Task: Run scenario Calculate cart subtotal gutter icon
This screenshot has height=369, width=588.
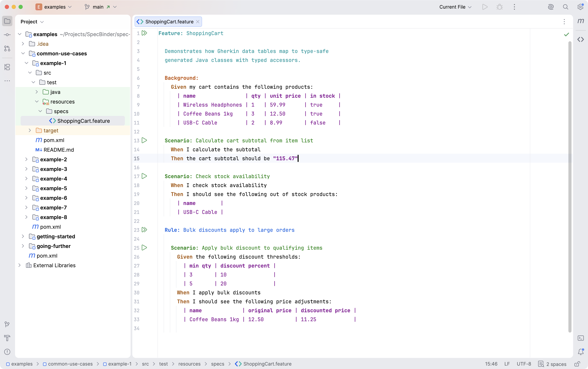Action: click(x=144, y=140)
